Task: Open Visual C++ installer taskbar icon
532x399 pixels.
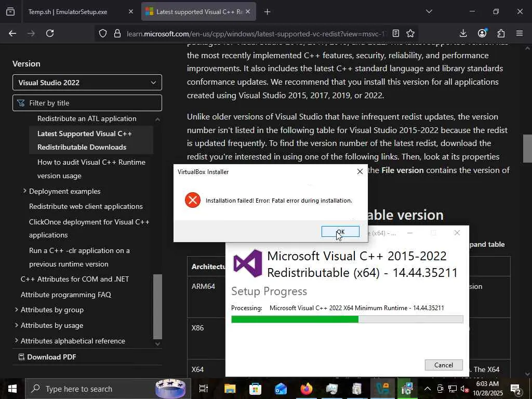Action: (x=407, y=389)
